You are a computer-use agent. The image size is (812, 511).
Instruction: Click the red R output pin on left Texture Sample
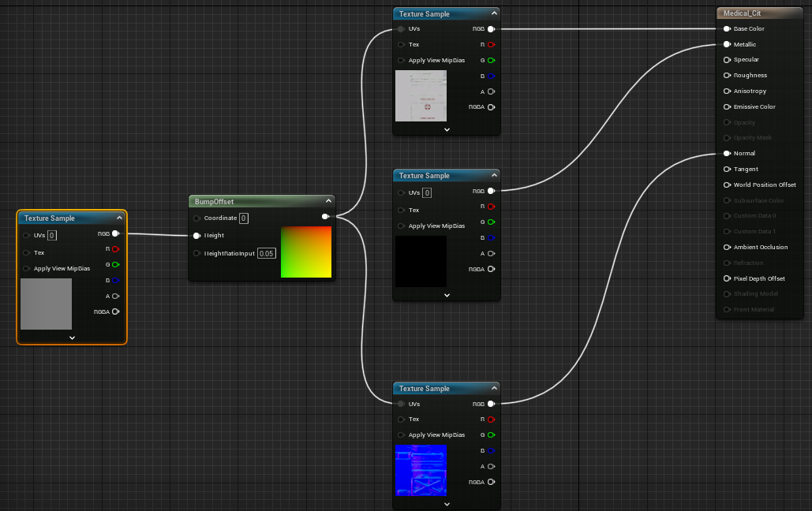tap(117, 250)
